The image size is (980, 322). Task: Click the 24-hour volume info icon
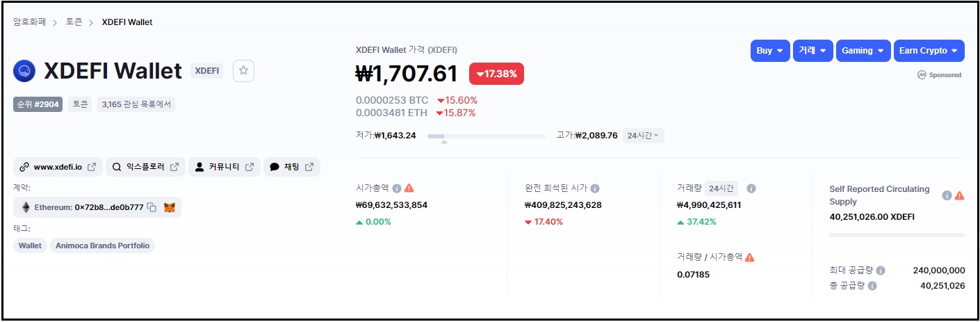click(751, 188)
